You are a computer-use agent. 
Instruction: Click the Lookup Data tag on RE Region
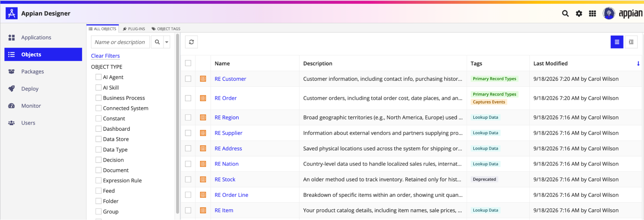click(485, 118)
